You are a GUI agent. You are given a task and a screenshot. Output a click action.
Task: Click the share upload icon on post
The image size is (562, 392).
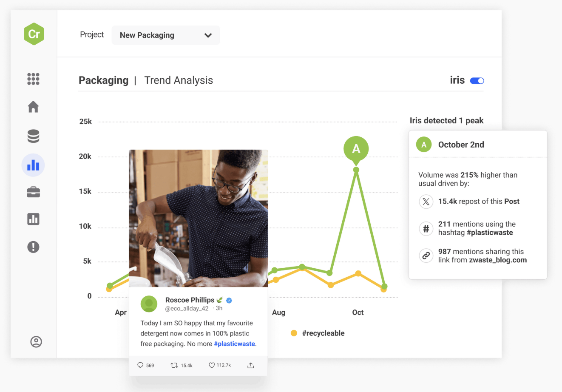pyautogui.click(x=251, y=365)
